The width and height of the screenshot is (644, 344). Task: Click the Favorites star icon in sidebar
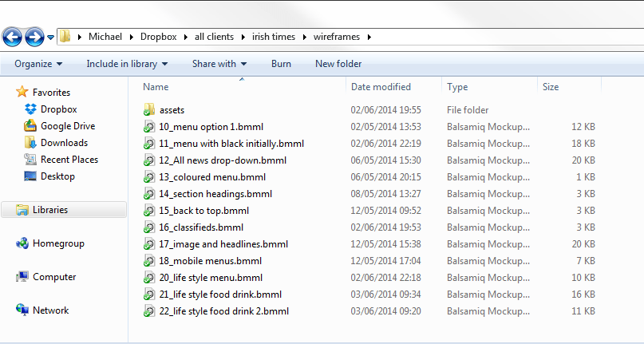click(22, 92)
